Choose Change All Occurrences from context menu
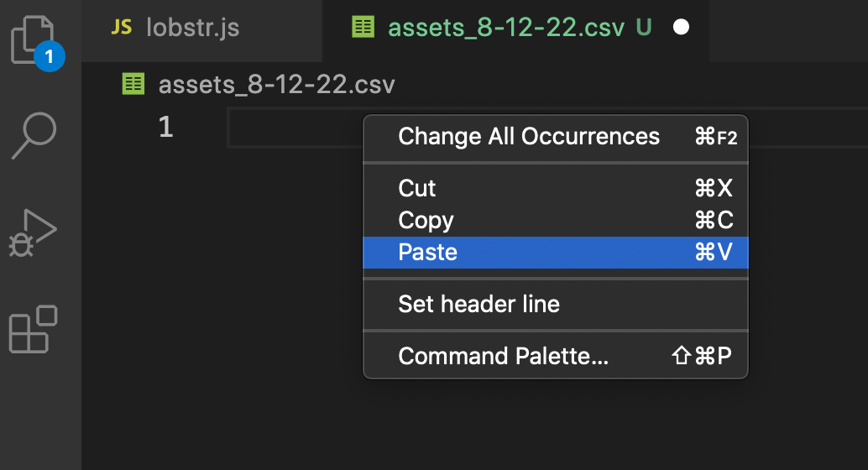 (x=529, y=137)
